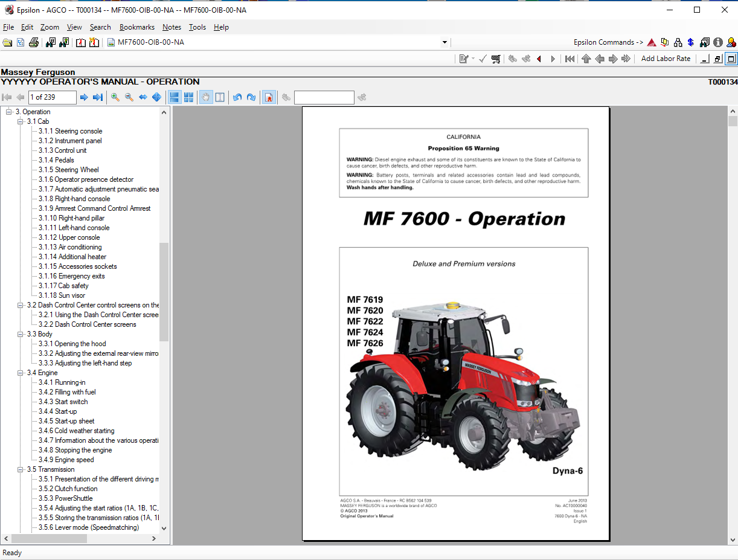Image resolution: width=738 pixels, height=560 pixels.
Task: Toggle the text select cursor tool
Action: click(x=220, y=97)
